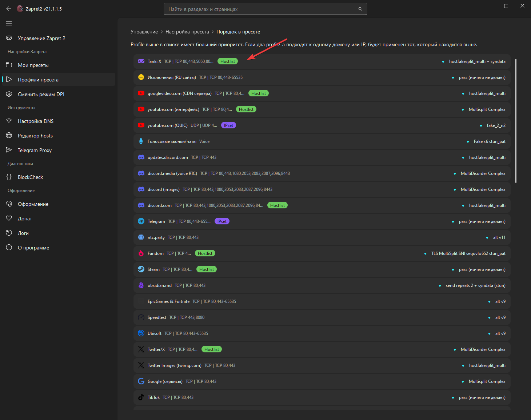Click microphone icon for Голосовые звонки/чаты
This screenshot has width=531, height=420.
click(x=141, y=141)
